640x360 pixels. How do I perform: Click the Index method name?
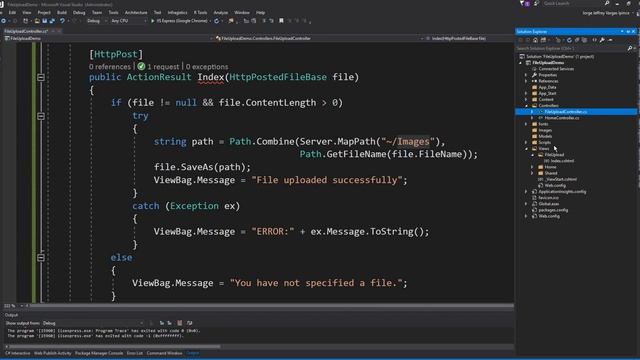click(x=211, y=77)
